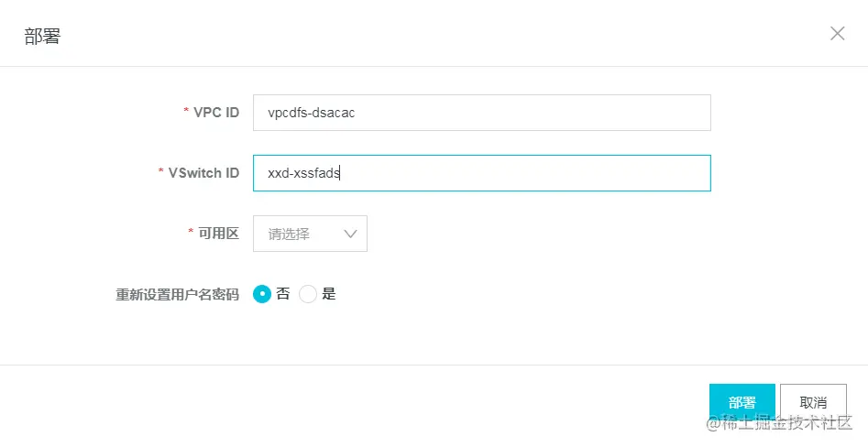
Task: Click the xxd-xssfads text in VSwitch field
Action: [303, 173]
